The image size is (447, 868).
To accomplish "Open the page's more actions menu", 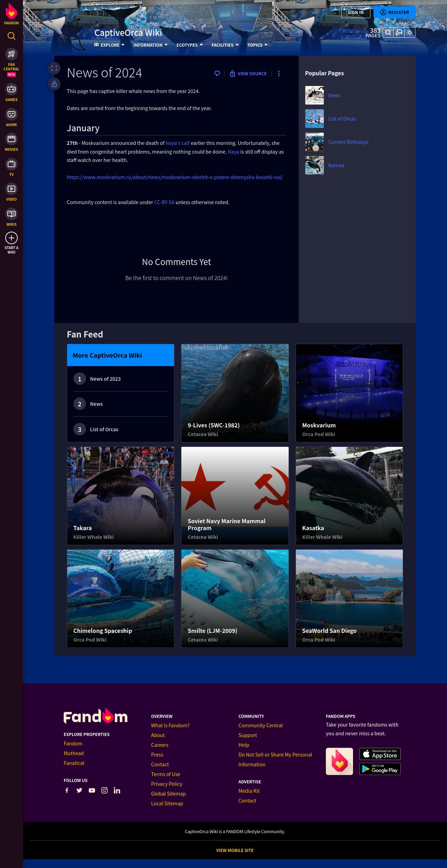I will click(279, 73).
